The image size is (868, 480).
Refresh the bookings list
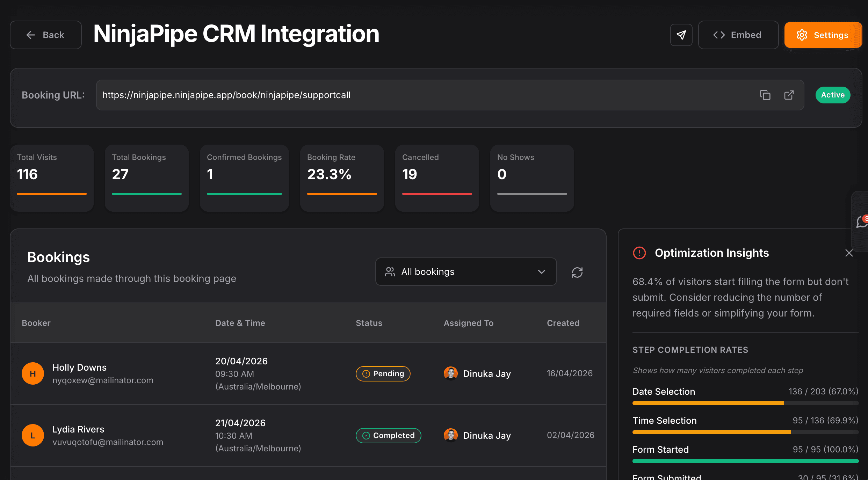(x=577, y=272)
